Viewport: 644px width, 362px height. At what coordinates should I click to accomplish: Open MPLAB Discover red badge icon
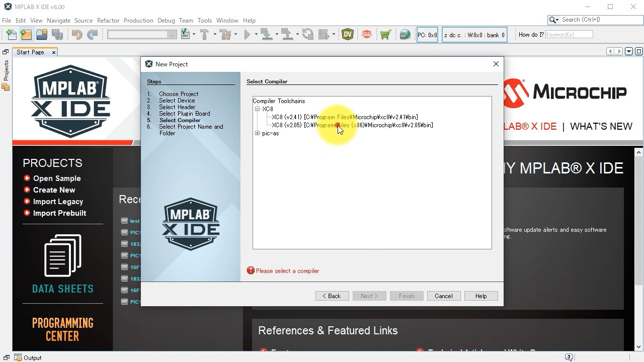click(367, 35)
